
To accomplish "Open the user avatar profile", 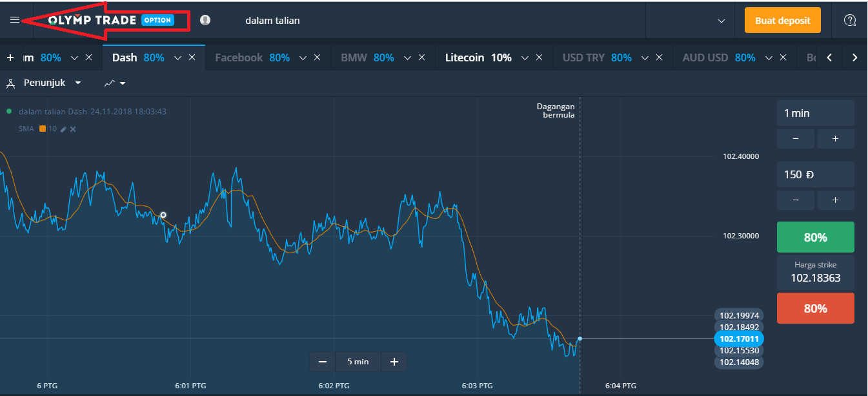I will [x=205, y=20].
